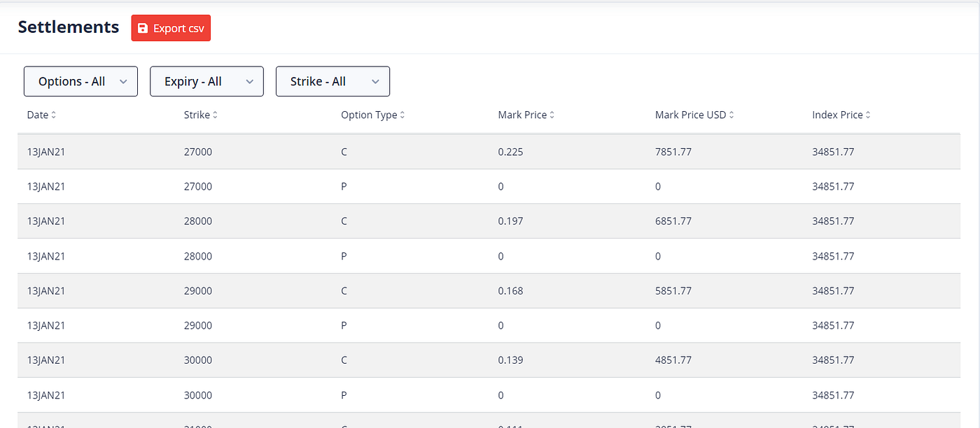
Task: Click the 7851.77 mark price USD cell
Action: [x=673, y=152]
